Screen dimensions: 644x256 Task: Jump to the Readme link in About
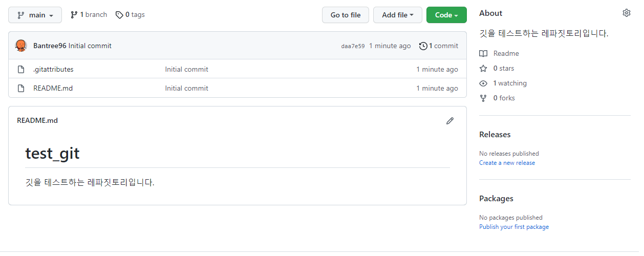point(506,53)
